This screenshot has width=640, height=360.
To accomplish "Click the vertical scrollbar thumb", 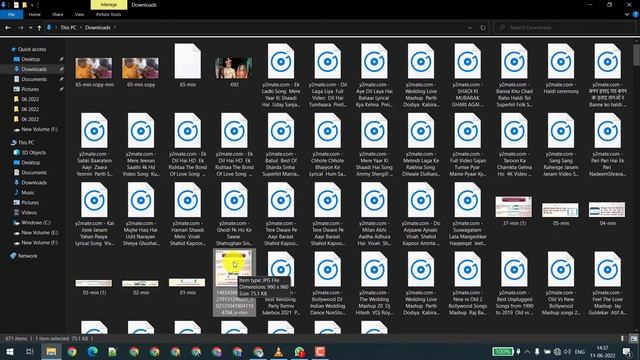I will [x=636, y=55].
